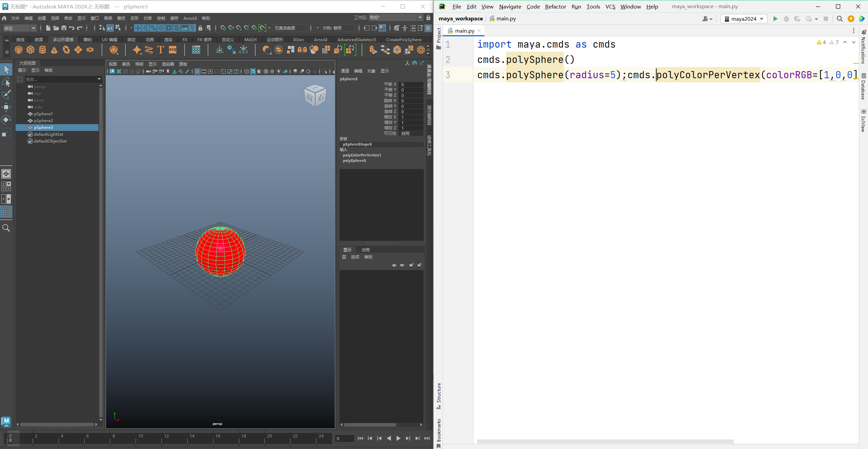Screen dimensions: 868x449
Task: Activate the Paint Selection tool in the toolbox
Action: click(x=6, y=95)
